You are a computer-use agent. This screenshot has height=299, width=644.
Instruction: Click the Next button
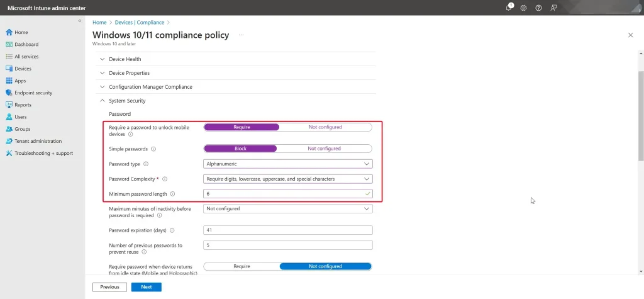pyautogui.click(x=146, y=287)
